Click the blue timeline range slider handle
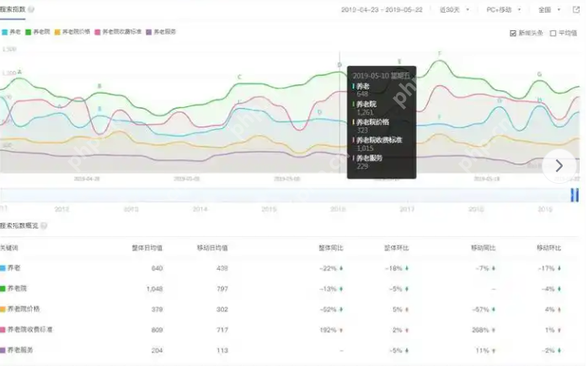Viewport: 588px width, 366px height. 575,196
